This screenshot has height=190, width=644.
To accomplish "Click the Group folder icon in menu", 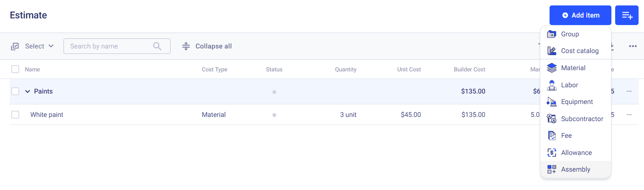I will coord(552,34).
